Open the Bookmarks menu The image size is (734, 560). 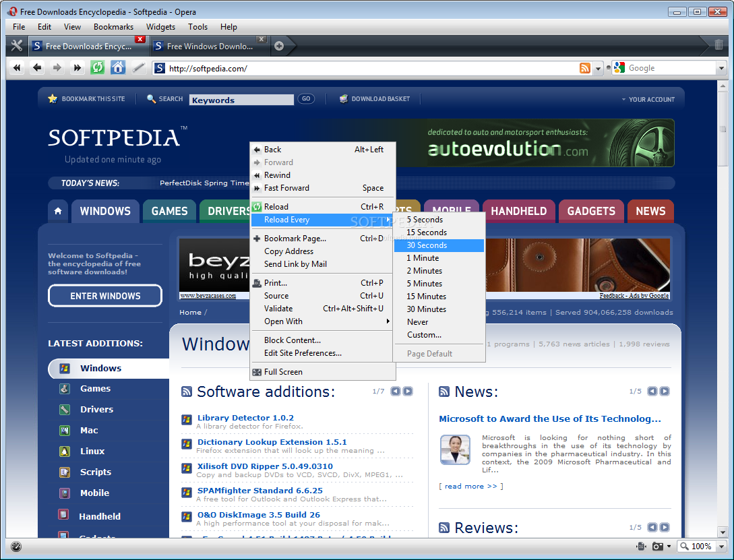point(113,27)
